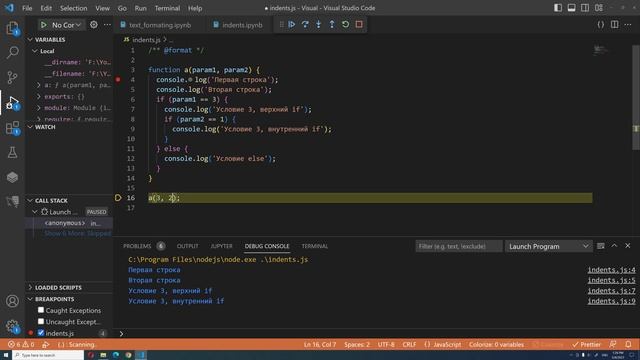Open the Explorer view in activity bar
Viewport: 640px width, 360px height.
13,28
